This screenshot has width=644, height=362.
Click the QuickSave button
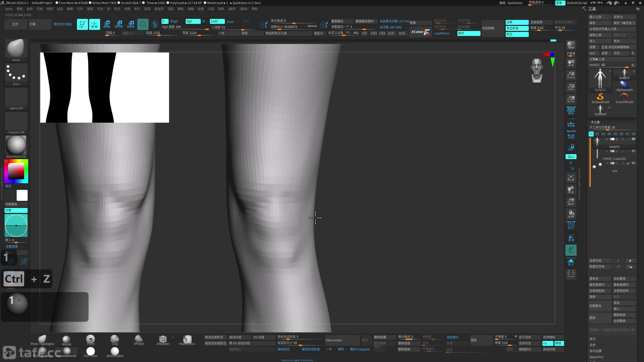515,3
